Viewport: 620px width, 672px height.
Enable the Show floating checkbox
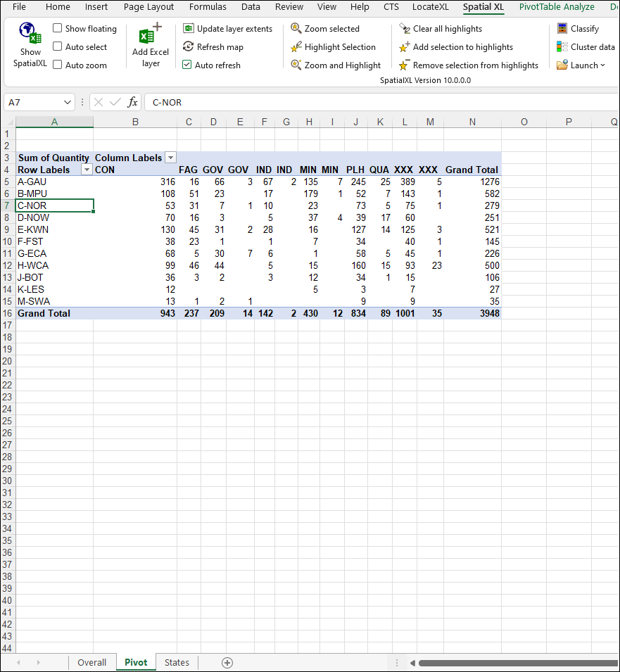[x=58, y=29]
